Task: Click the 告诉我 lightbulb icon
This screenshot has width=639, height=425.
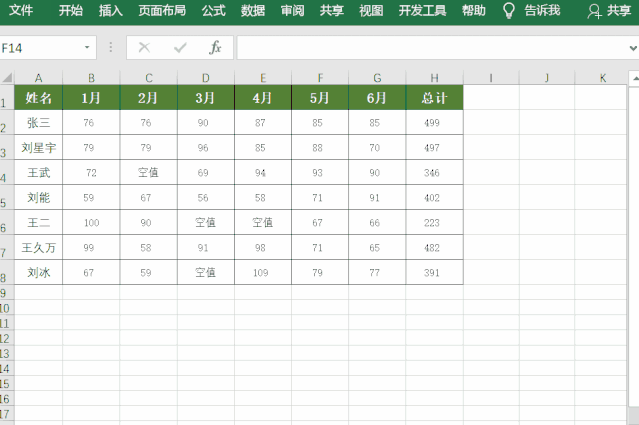Action: point(509,11)
